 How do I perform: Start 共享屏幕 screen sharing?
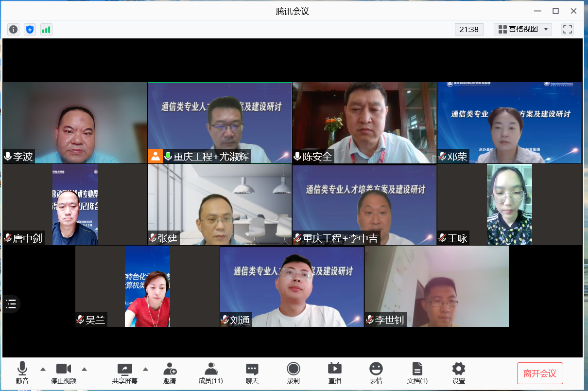point(125,373)
